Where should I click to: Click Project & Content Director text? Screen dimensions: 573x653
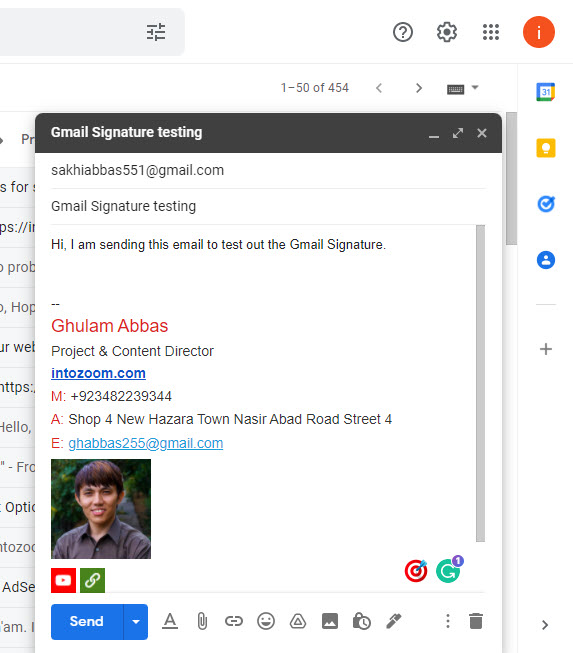[132, 351]
